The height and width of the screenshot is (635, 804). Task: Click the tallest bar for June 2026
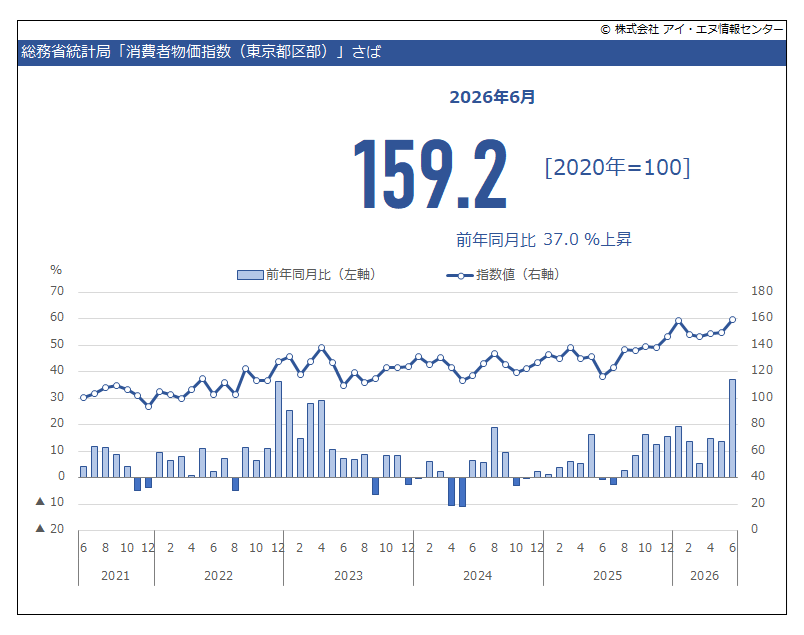tap(732, 428)
